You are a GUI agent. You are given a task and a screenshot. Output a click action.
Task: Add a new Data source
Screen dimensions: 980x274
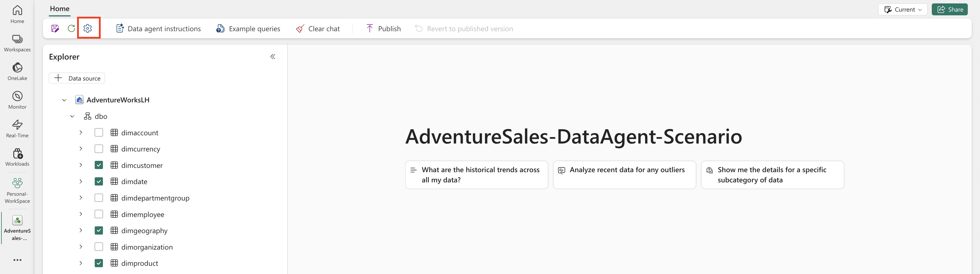click(77, 78)
